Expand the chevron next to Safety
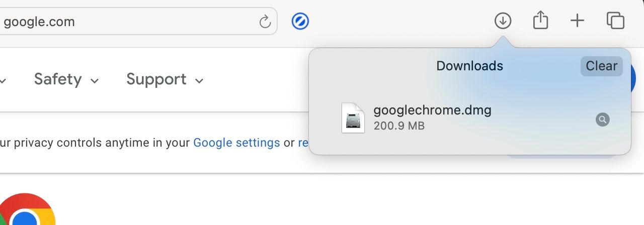This screenshot has width=644, height=225. (x=95, y=81)
